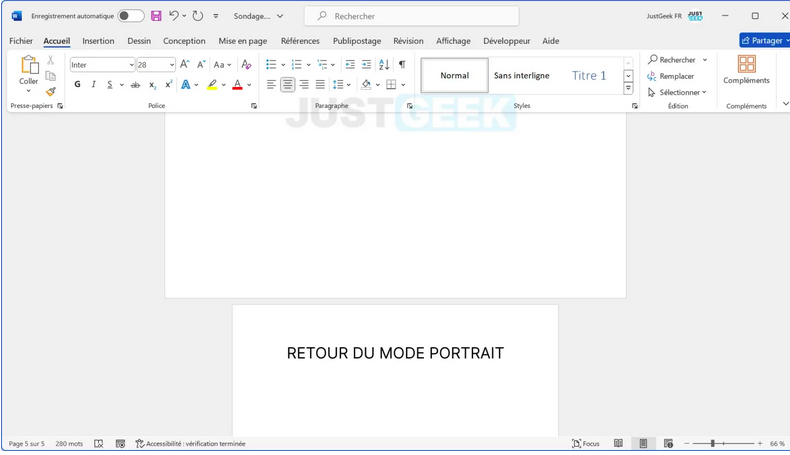This screenshot has width=790, height=455.
Task: Apply red font color
Action: pos(237,85)
